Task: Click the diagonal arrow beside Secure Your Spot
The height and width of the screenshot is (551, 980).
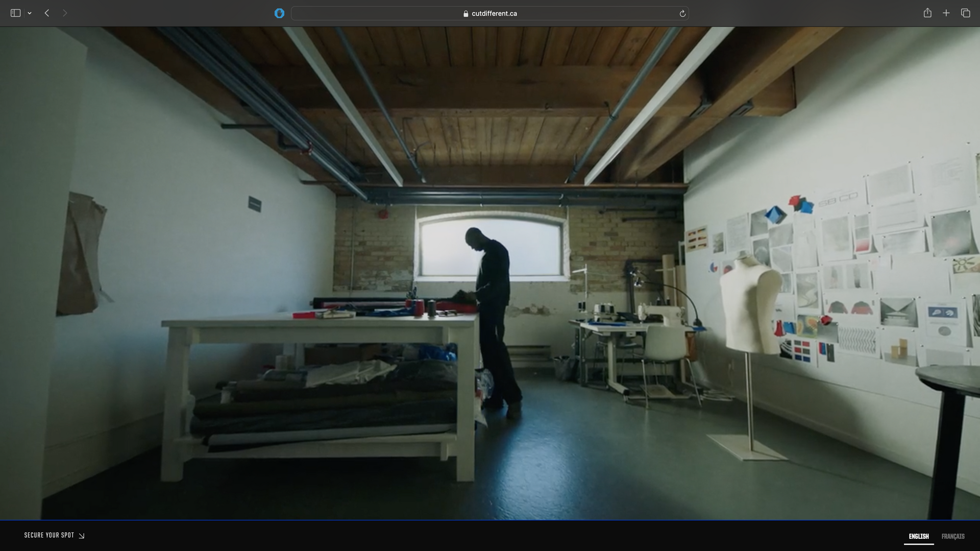Action: pos(82,536)
